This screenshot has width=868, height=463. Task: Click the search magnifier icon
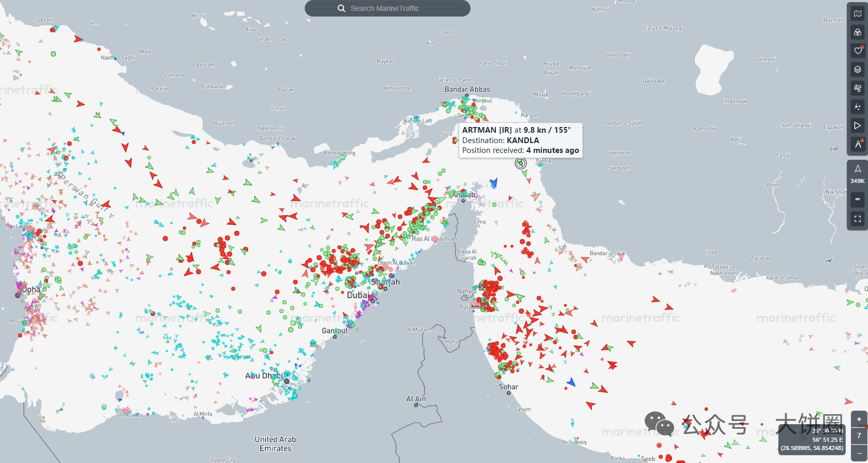341,8
